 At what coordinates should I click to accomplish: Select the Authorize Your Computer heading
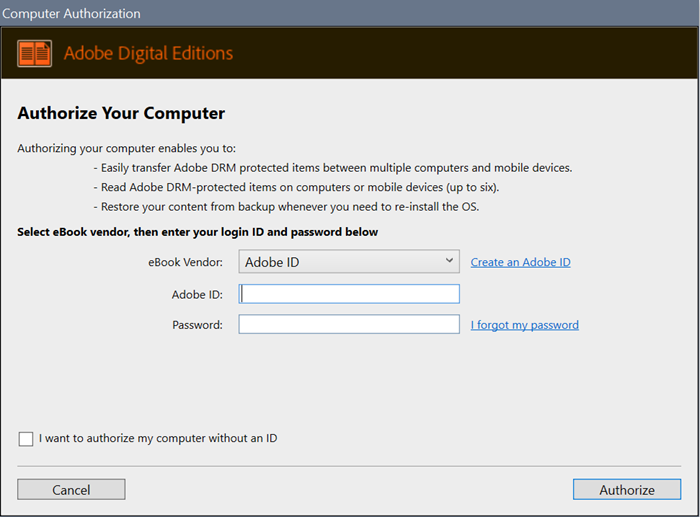pos(121,113)
